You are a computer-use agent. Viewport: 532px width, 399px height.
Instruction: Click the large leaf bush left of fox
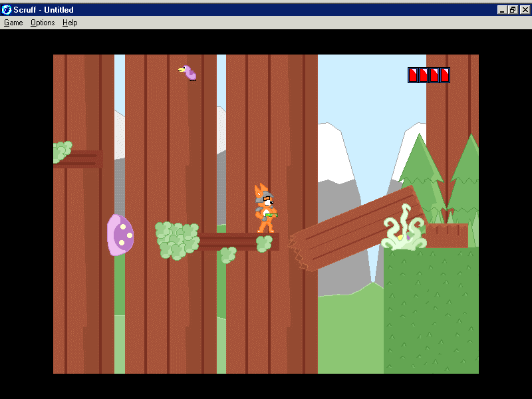[176, 240]
